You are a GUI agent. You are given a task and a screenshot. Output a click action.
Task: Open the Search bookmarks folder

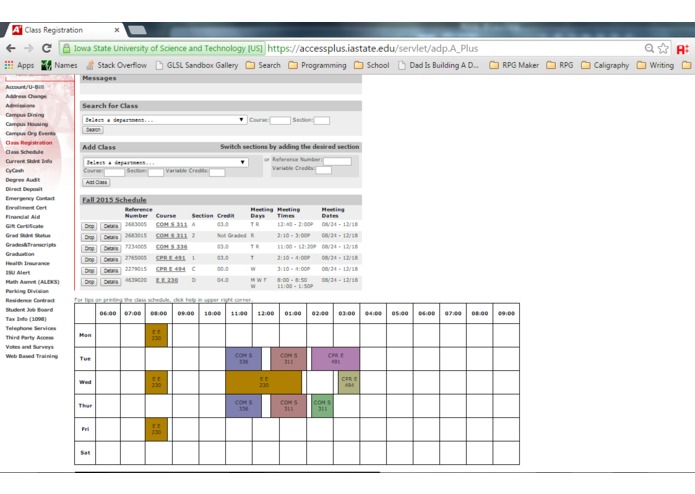coord(263,65)
